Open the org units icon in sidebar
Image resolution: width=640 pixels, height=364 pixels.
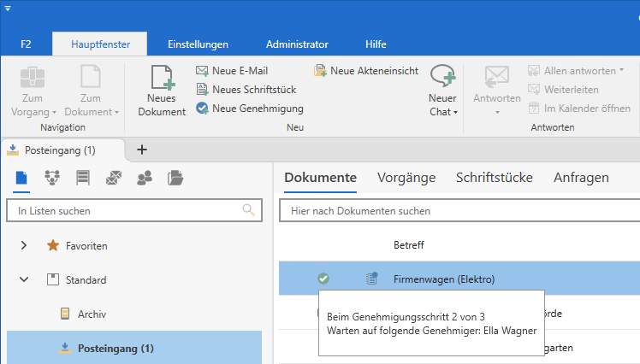click(x=52, y=178)
